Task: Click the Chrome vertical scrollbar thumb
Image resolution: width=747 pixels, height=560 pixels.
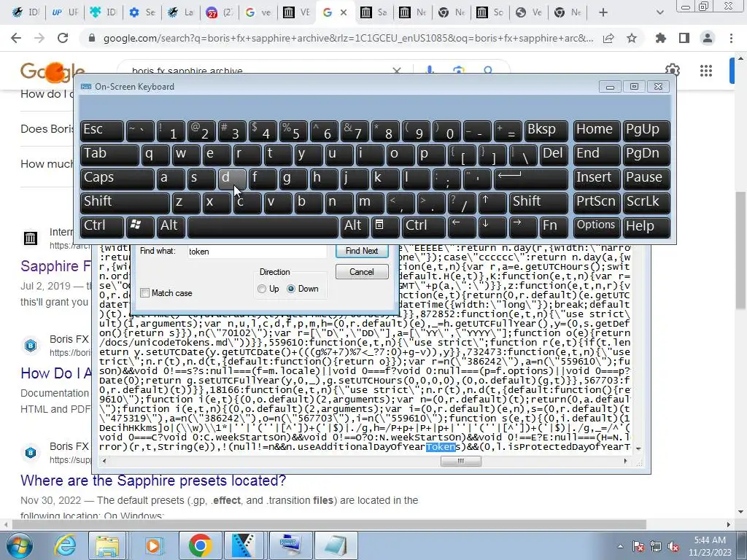Action: click(x=740, y=249)
